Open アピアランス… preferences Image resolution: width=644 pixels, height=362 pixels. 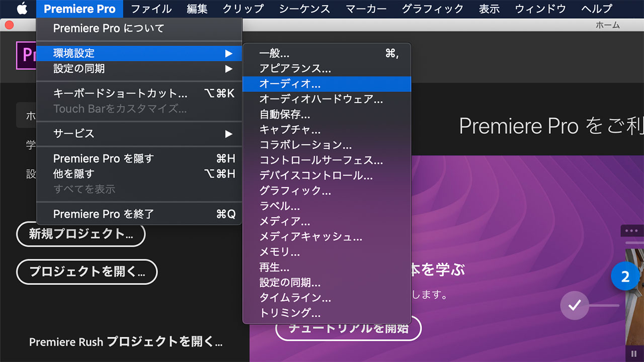pos(327,68)
